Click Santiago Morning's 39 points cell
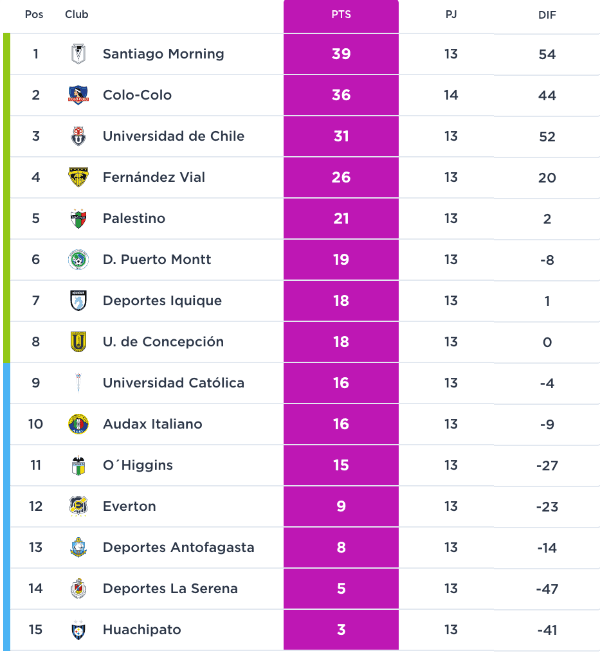 click(x=341, y=54)
